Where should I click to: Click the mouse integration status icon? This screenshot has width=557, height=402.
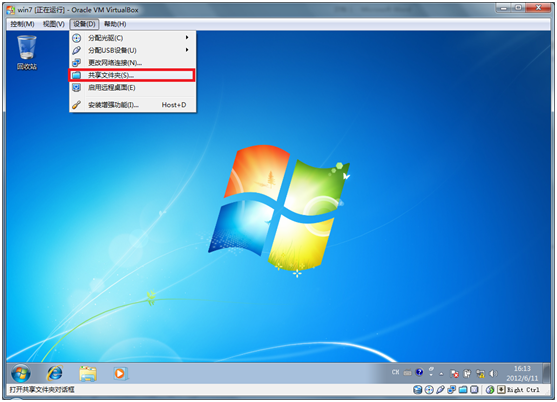click(490, 390)
